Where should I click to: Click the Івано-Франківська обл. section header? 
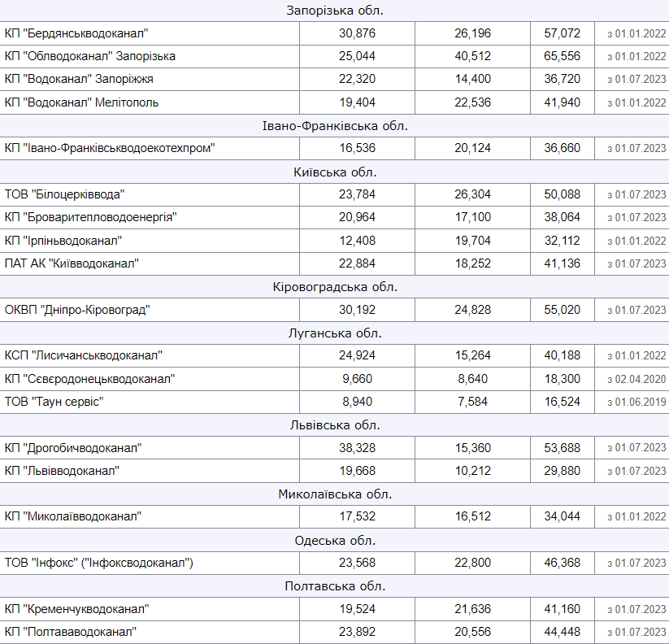coord(334,126)
